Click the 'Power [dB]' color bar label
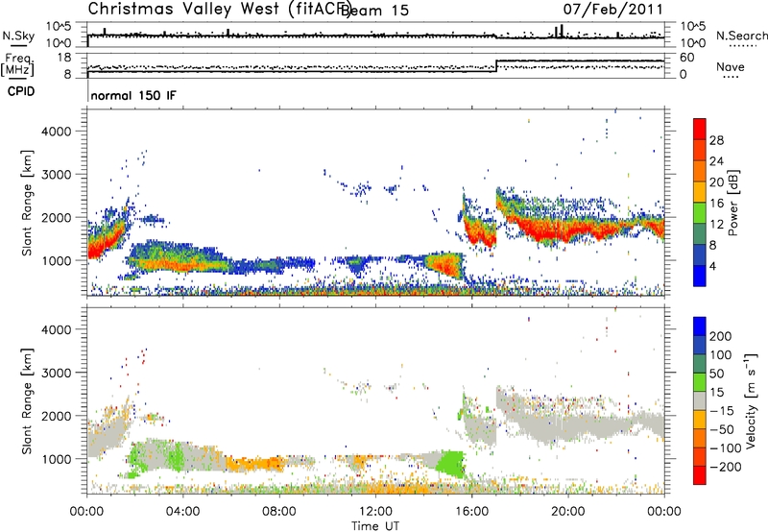The height and width of the screenshot is (532, 768). point(732,203)
